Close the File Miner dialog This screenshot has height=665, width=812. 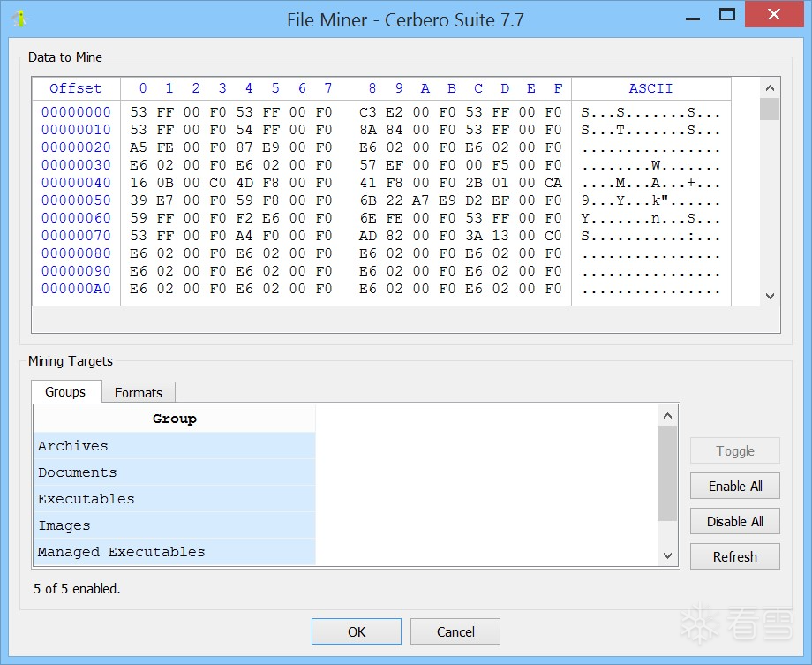click(774, 15)
